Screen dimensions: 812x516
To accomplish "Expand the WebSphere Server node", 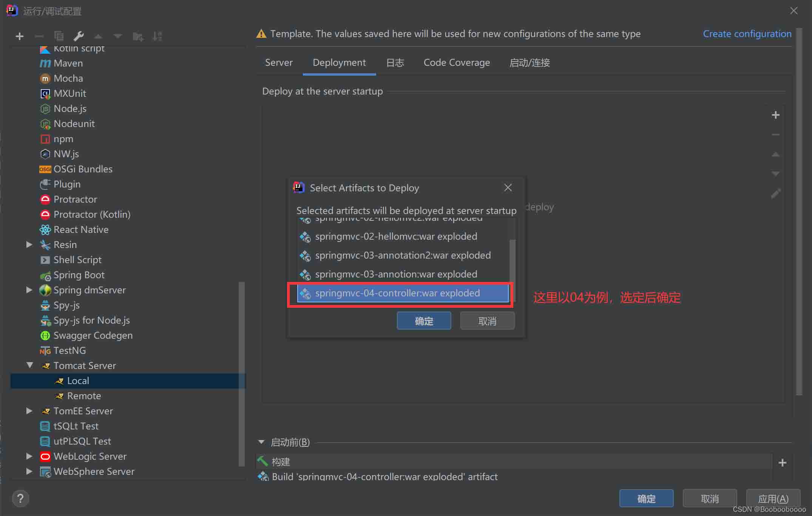I will [x=29, y=471].
